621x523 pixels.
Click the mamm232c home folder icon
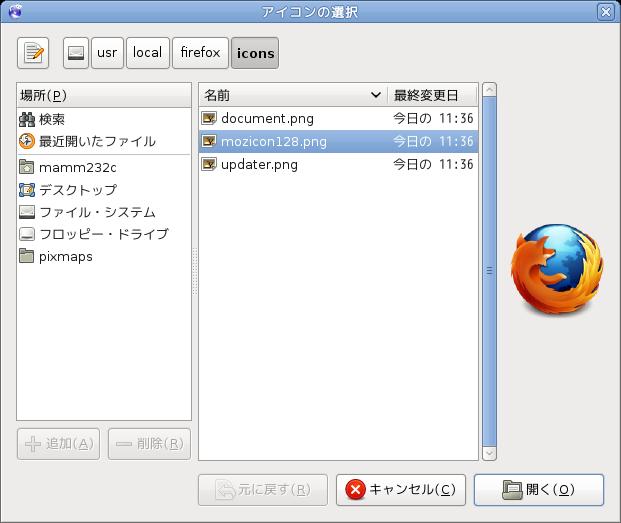click(27, 167)
